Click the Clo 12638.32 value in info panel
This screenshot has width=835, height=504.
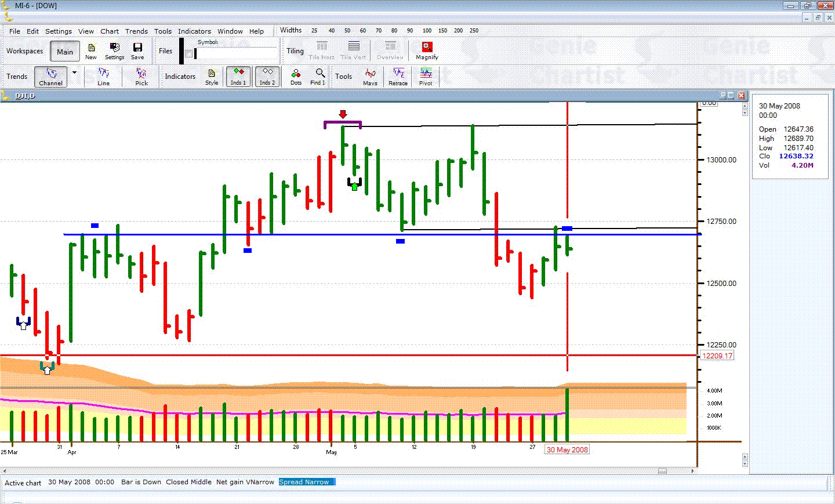(796, 156)
